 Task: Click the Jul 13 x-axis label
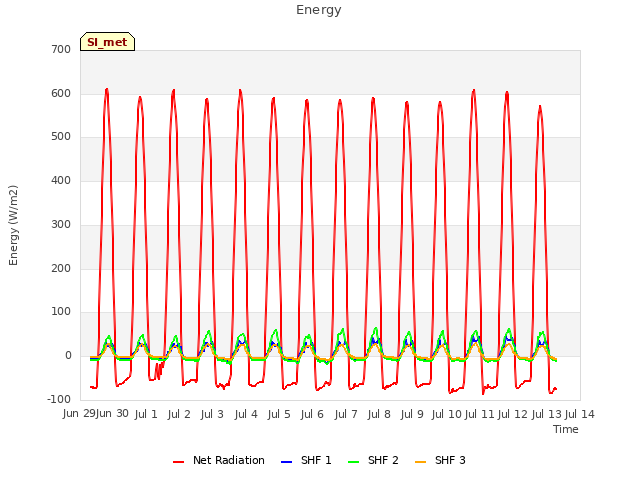(x=547, y=414)
